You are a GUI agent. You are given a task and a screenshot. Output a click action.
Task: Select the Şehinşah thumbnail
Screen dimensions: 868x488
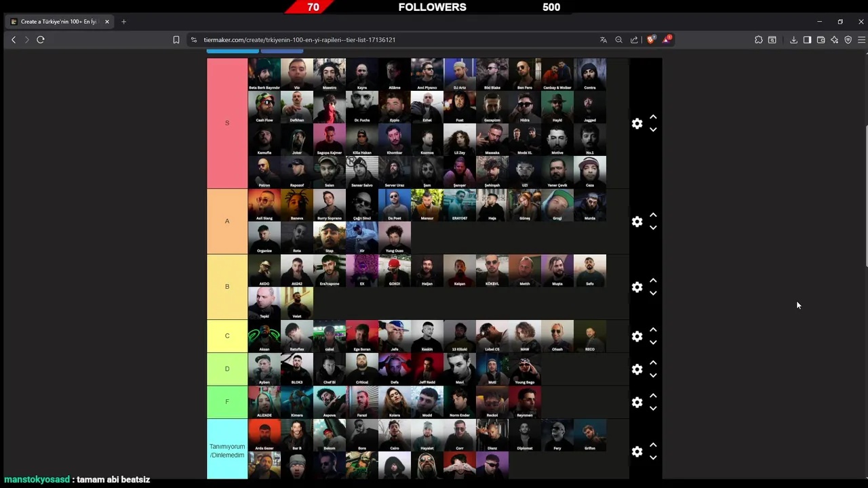click(492, 172)
